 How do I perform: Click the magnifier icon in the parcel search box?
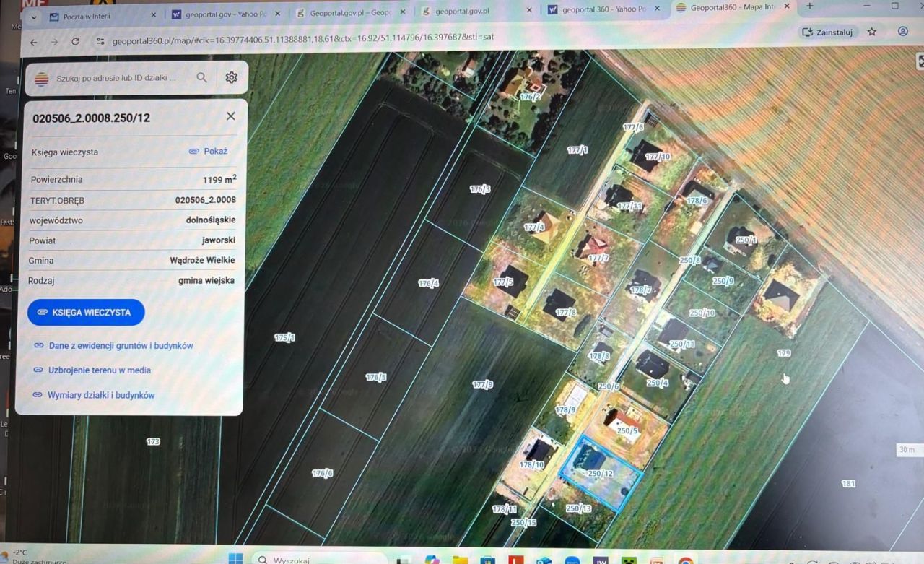coord(202,77)
